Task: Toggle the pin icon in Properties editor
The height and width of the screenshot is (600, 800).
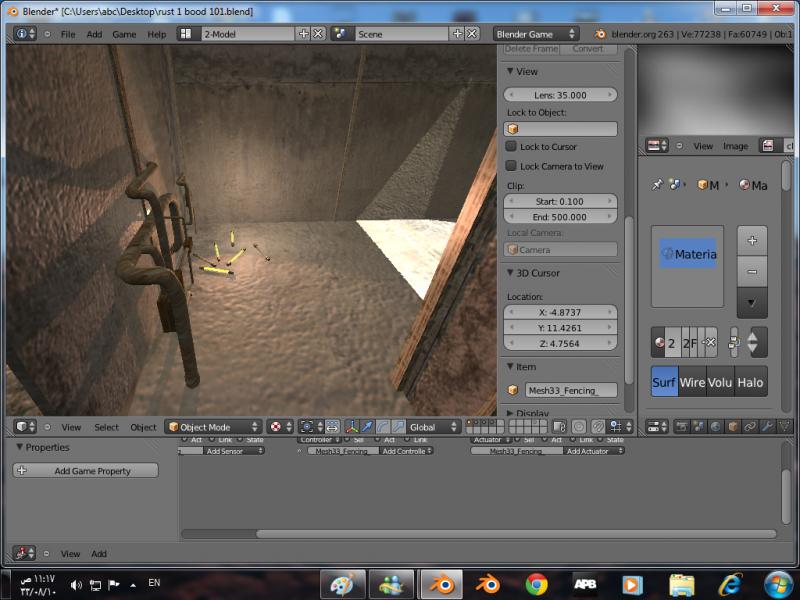Action: point(657,184)
